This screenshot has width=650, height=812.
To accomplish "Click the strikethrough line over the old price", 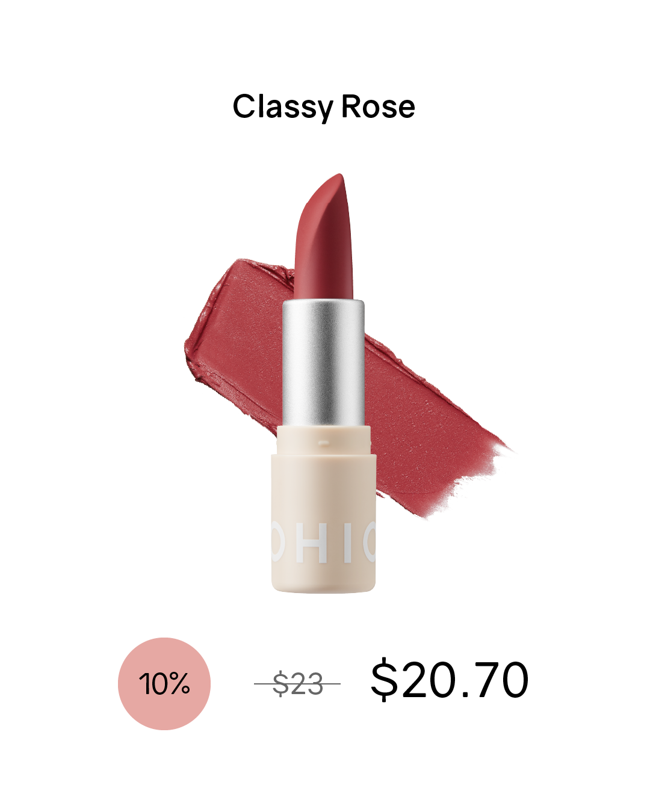I will click(x=297, y=684).
